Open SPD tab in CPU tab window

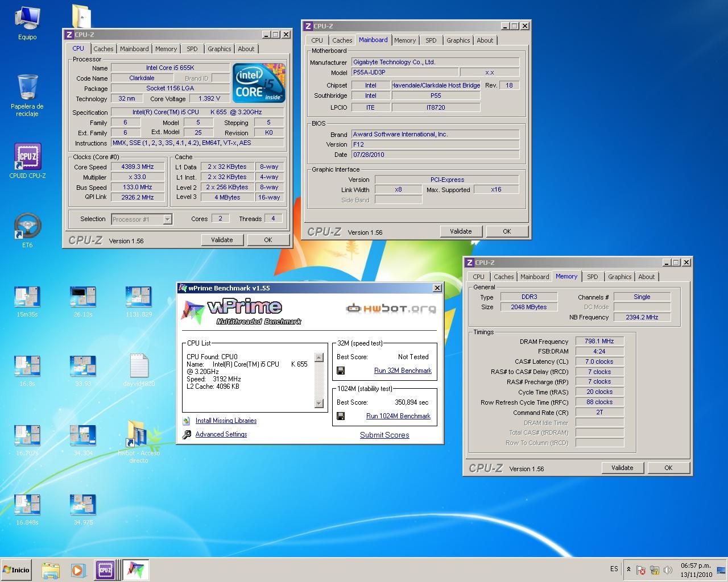[192, 49]
